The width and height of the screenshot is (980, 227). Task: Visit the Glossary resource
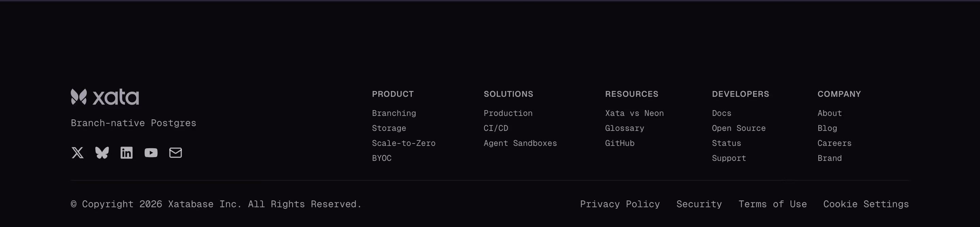click(x=624, y=128)
